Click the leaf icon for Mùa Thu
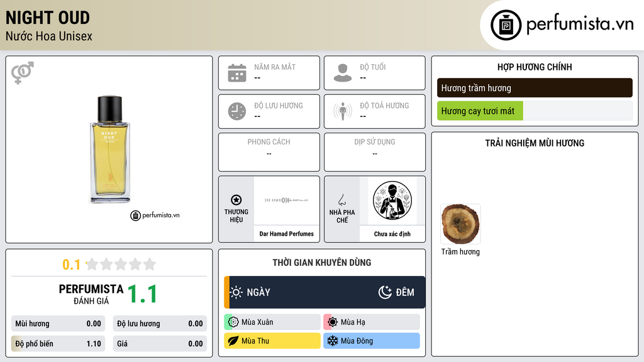644x362 pixels. [x=233, y=341]
